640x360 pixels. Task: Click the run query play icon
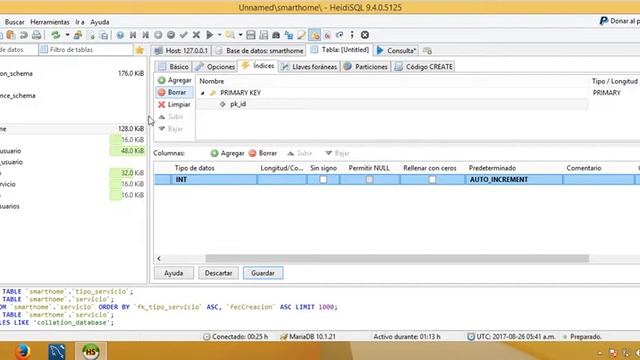pos(209,35)
